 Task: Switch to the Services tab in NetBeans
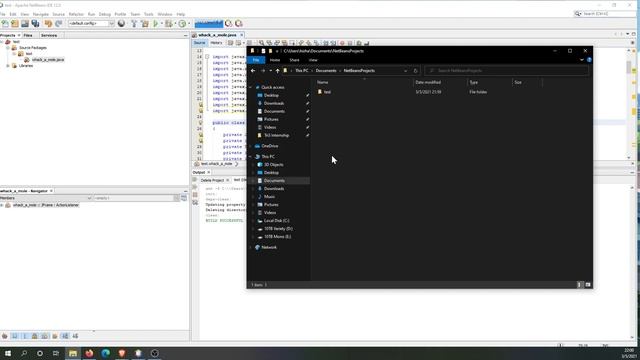click(x=49, y=36)
